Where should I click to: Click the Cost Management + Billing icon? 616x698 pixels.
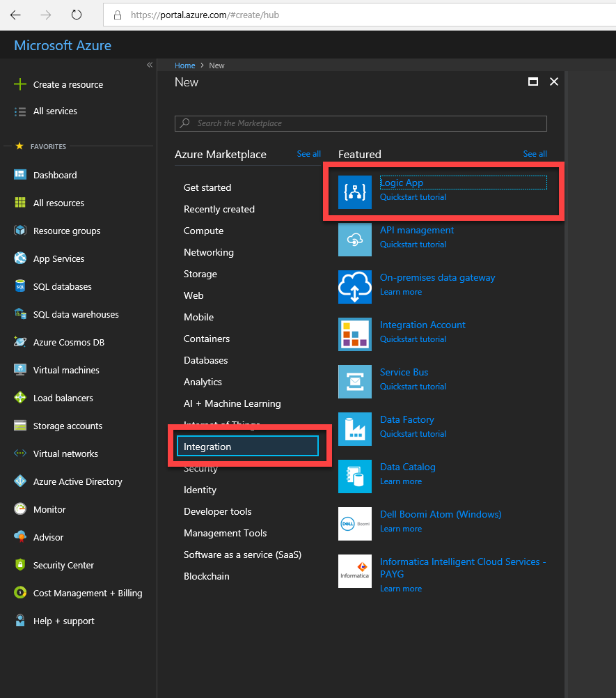tap(20, 593)
